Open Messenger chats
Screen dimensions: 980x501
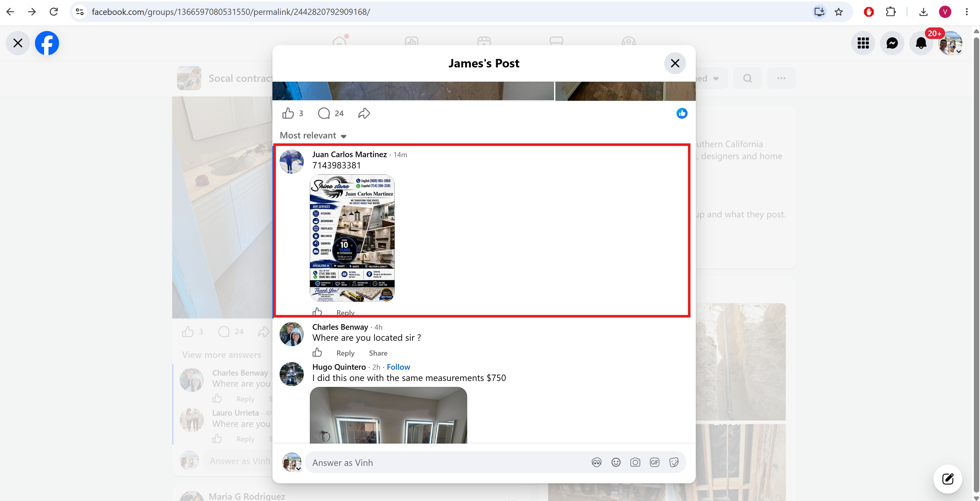pos(892,43)
